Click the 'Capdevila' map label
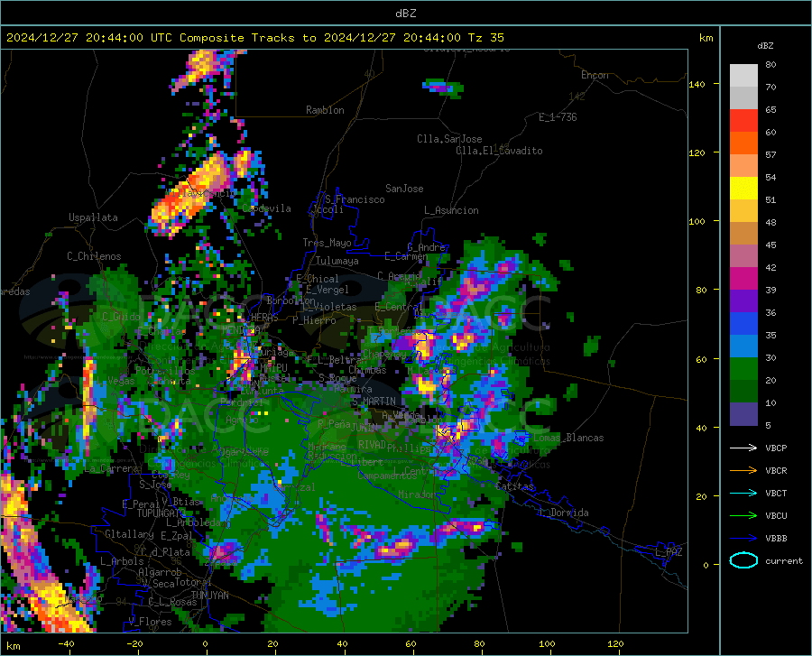812x656 pixels. (267, 208)
